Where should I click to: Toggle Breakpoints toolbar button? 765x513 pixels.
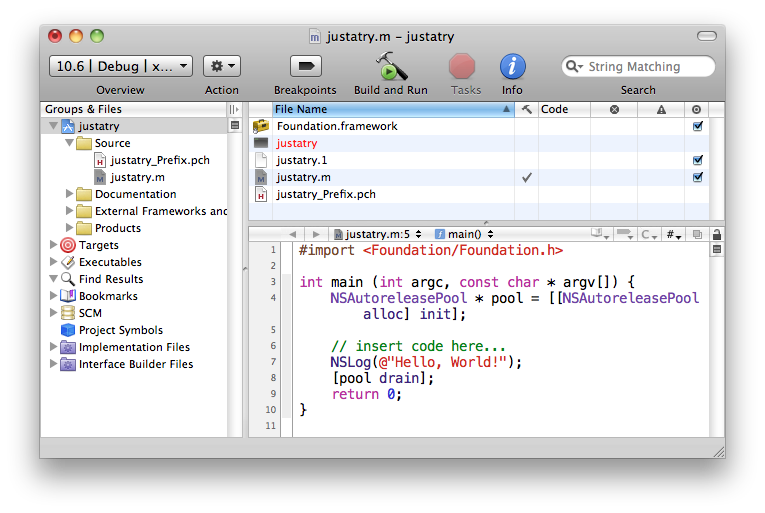point(305,67)
